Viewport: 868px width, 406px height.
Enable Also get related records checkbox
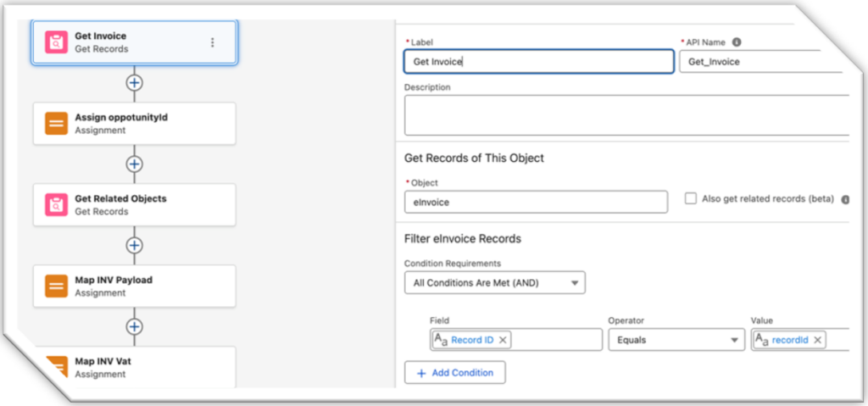[691, 198]
